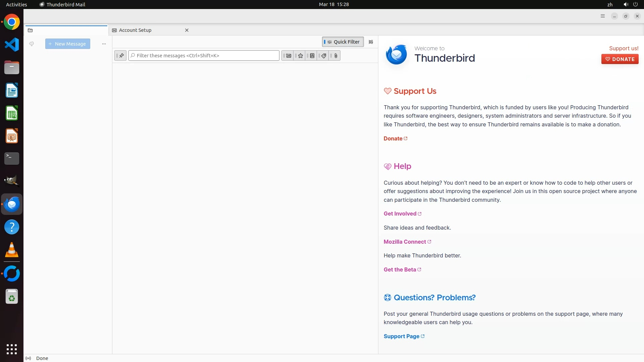Image resolution: width=644 pixels, height=362 pixels.
Task: Click the tags filter icon
Action: (x=324, y=56)
